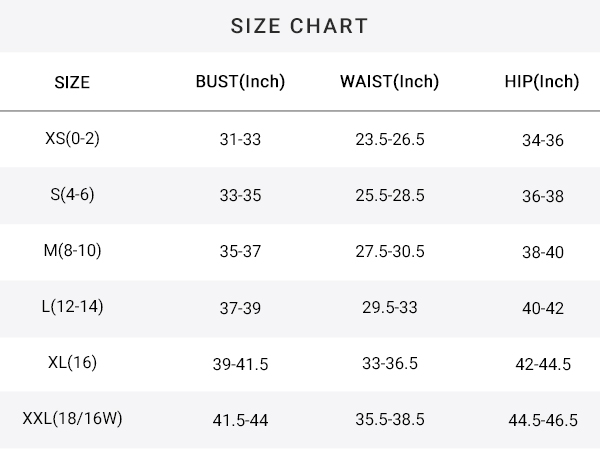Select waist value 23.5-26.5
600x450 pixels.
point(390,139)
